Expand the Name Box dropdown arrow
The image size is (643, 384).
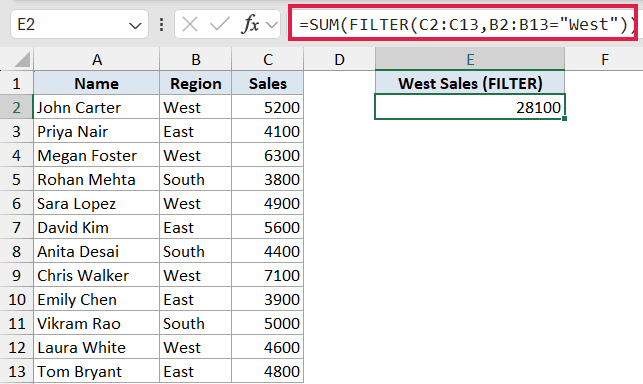coord(135,25)
